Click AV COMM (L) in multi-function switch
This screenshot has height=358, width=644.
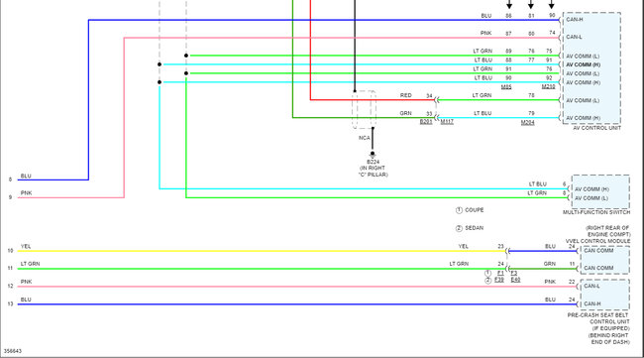pyautogui.click(x=591, y=198)
